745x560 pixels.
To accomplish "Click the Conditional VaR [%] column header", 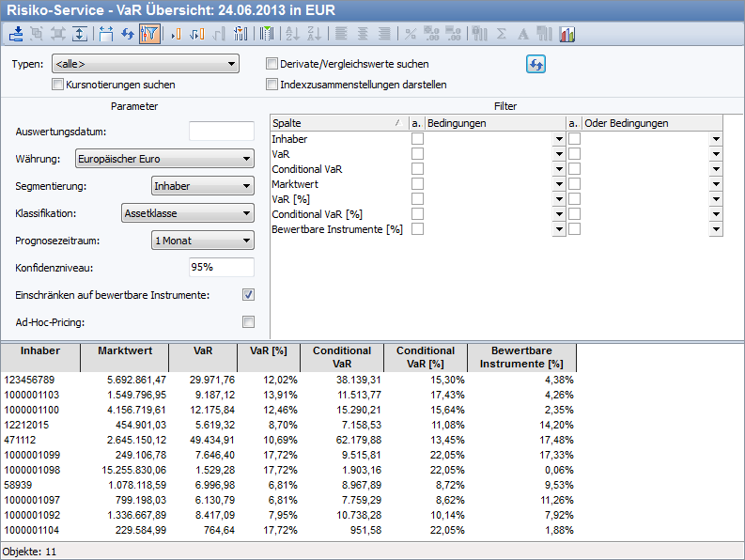I will click(x=425, y=357).
